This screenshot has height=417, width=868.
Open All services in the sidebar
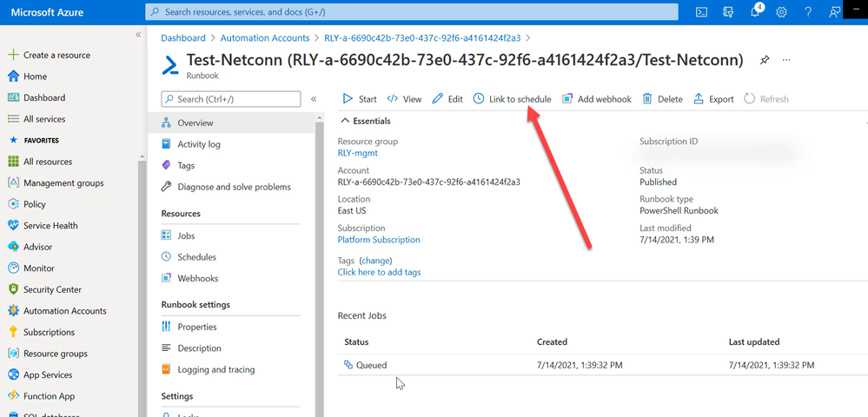pyautogui.click(x=44, y=119)
